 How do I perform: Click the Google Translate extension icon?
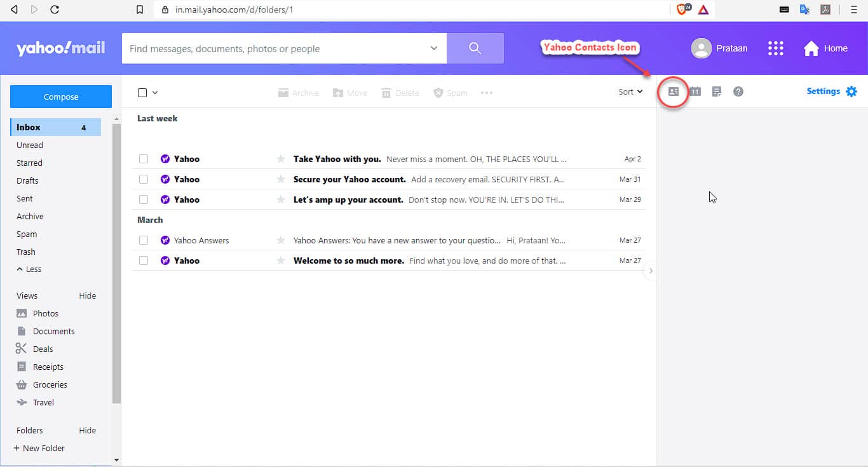click(804, 10)
